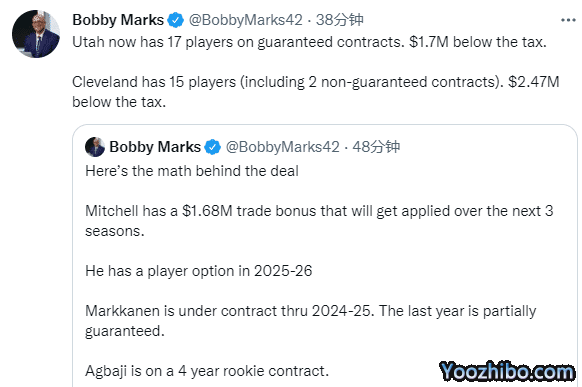Click the 'below the tax.' continuation line
582x387 pixels.
[119, 102]
